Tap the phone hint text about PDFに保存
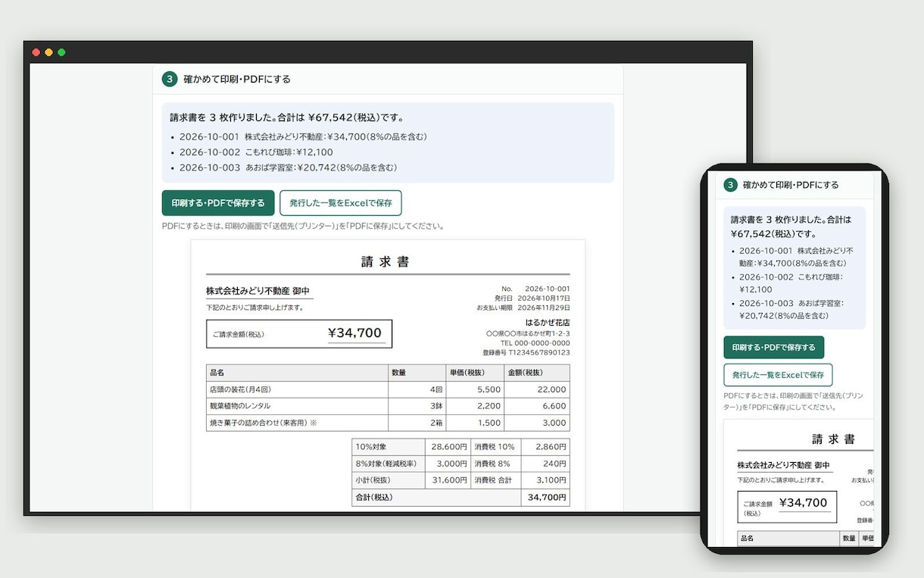 [793, 401]
